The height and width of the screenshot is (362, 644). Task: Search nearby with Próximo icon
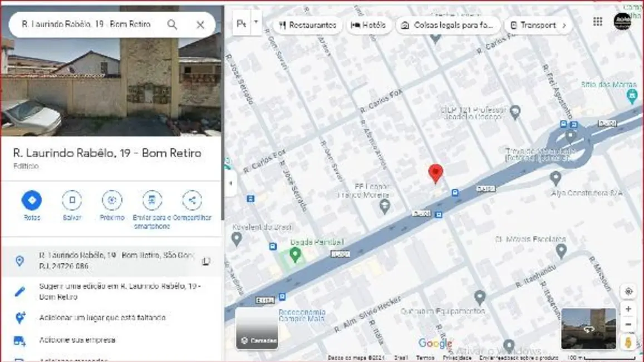[112, 200]
